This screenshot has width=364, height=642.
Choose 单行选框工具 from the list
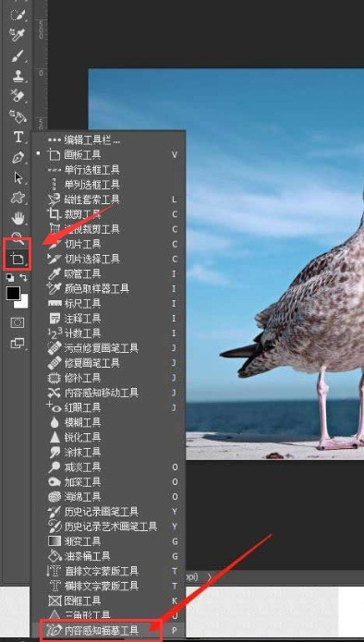(109, 170)
